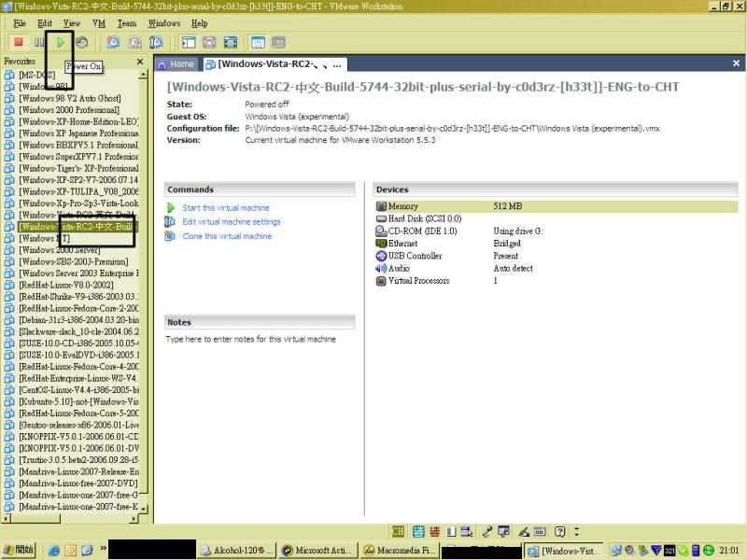
Task: Click the green arrow beside Start this virtual machine
Action: click(x=171, y=207)
